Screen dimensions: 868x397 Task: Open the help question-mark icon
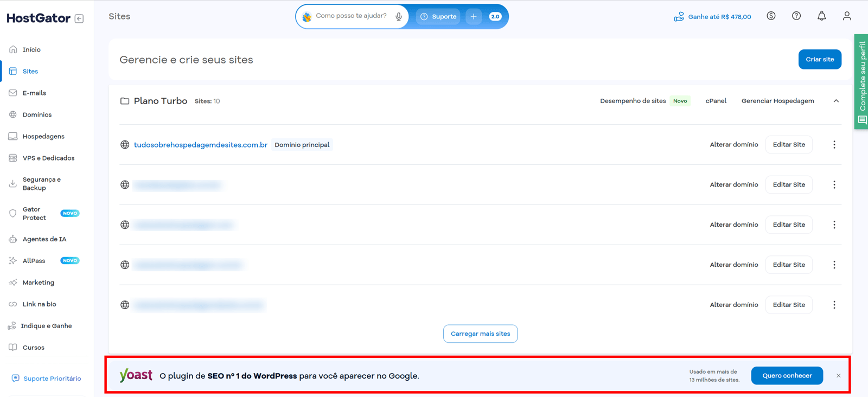(796, 16)
